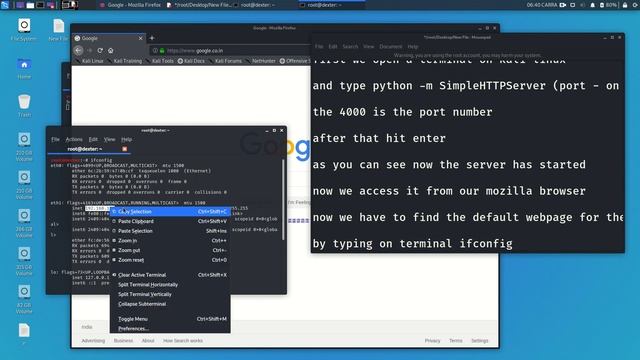The image size is (640, 360).
Task: Click the clock in the top panel
Action: pos(542,5)
